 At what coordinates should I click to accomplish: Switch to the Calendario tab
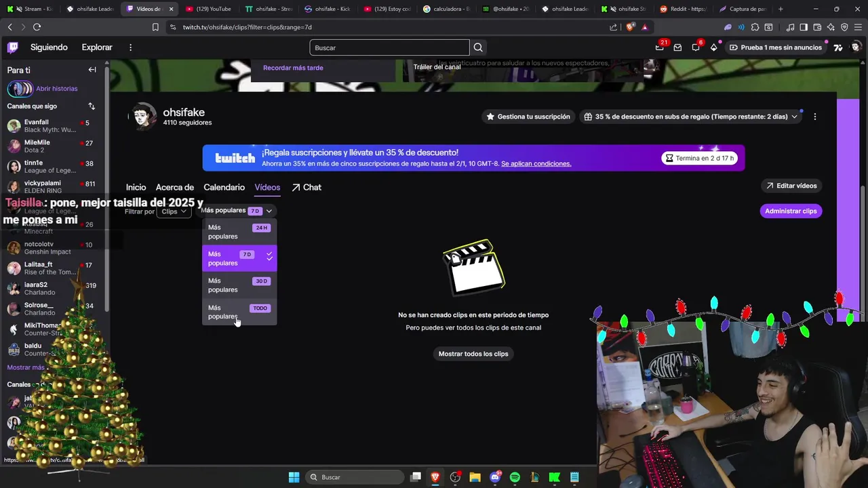(x=224, y=187)
